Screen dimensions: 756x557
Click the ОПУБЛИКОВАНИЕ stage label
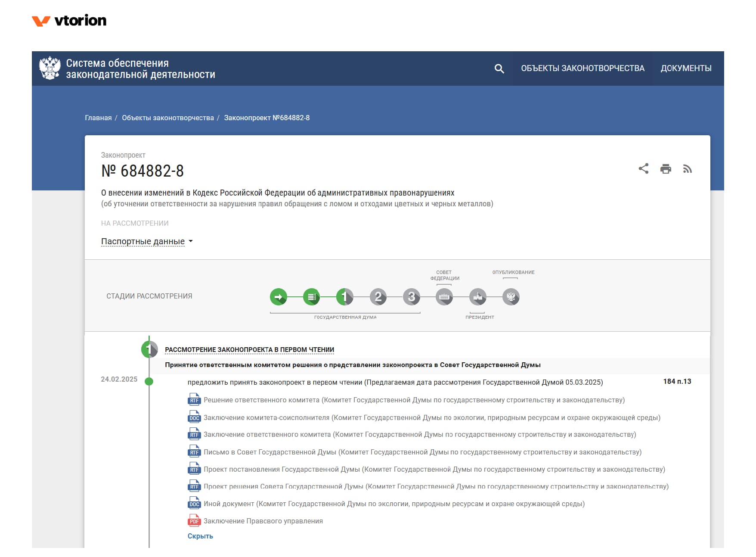[513, 272]
